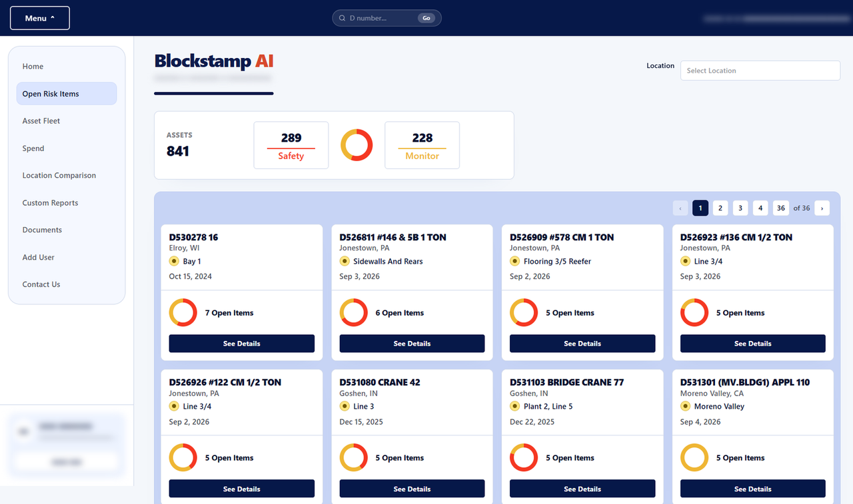Image resolution: width=853 pixels, height=504 pixels.
Task: Click the marker icon beside Flooring 3/5 Reefer
Action: click(x=515, y=262)
